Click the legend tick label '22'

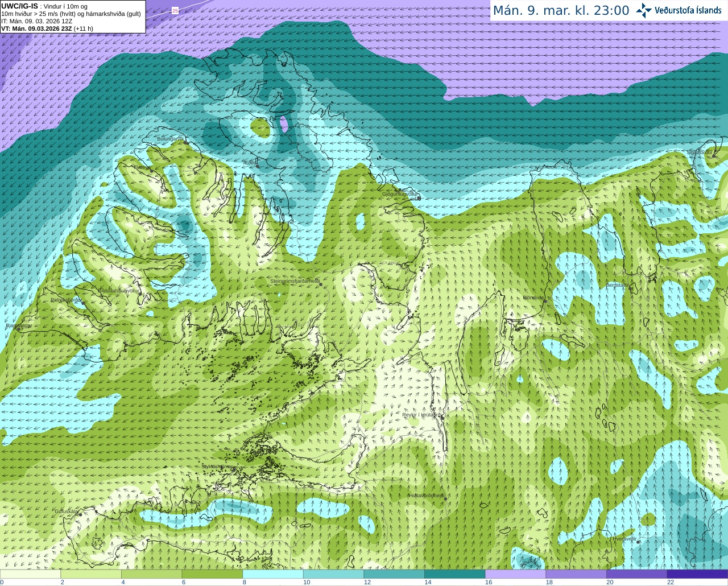(x=671, y=582)
